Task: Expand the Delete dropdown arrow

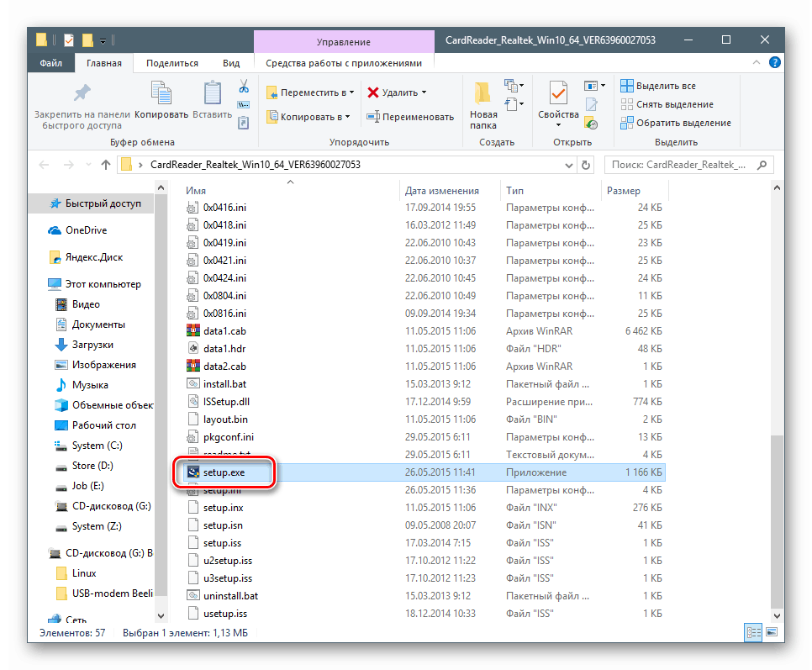Action: (424, 92)
